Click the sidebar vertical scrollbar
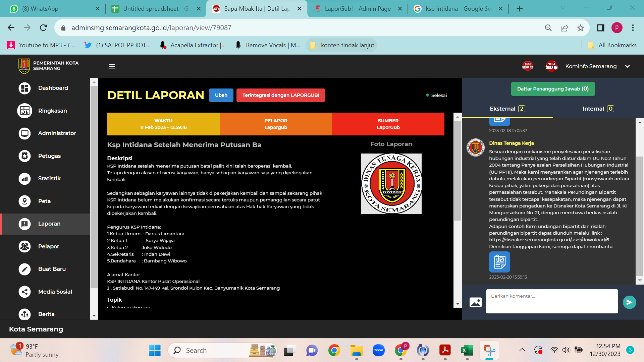This screenshot has height=362, width=644. point(94,188)
